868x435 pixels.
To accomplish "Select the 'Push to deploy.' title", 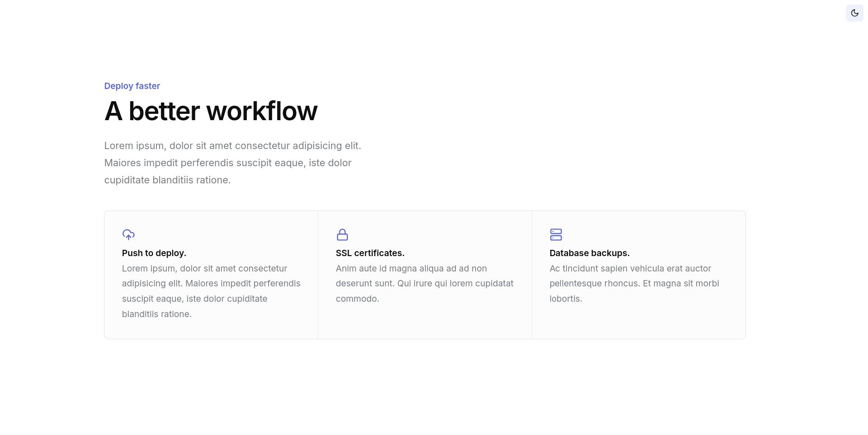I will [154, 253].
